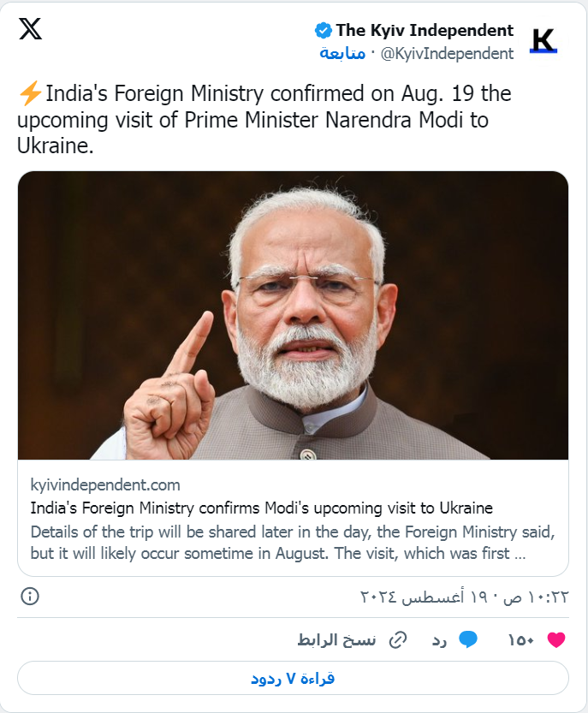Open the article headline about Modi's visit

pyautogui.click(x=261, y=507)
